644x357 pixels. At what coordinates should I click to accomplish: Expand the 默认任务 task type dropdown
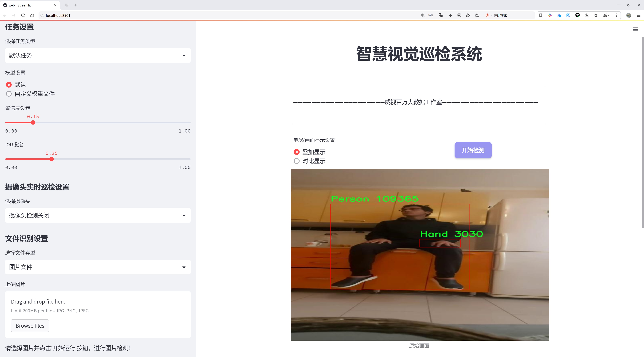point(98,55)
